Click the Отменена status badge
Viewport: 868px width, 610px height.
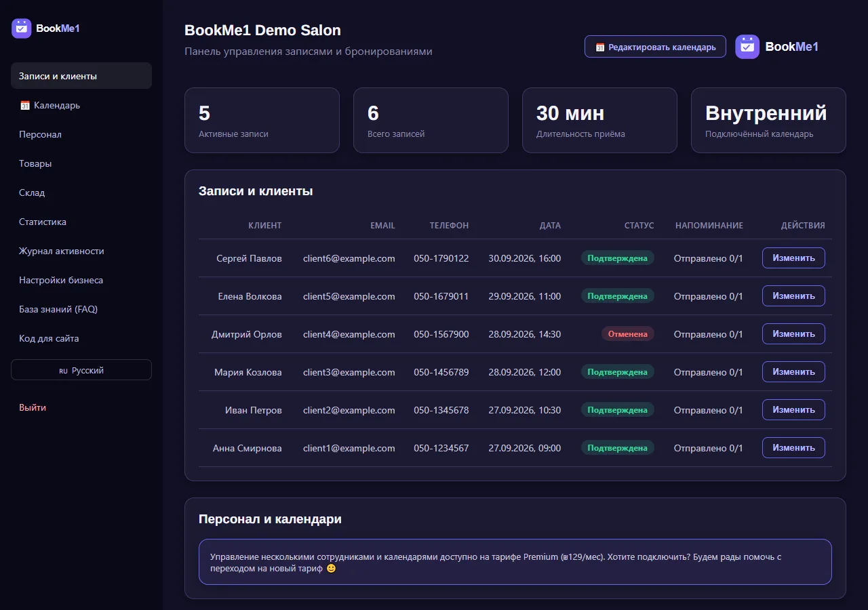point(628,334)
